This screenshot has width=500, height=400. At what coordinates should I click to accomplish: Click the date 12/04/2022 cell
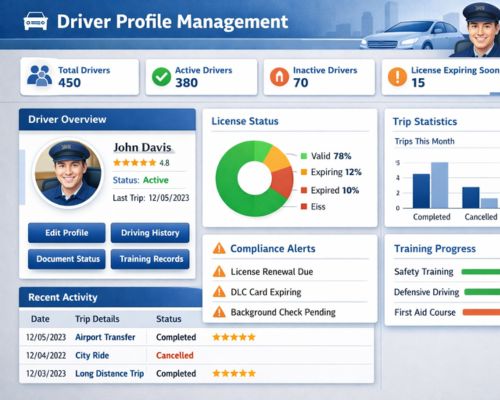pos(46,355)
